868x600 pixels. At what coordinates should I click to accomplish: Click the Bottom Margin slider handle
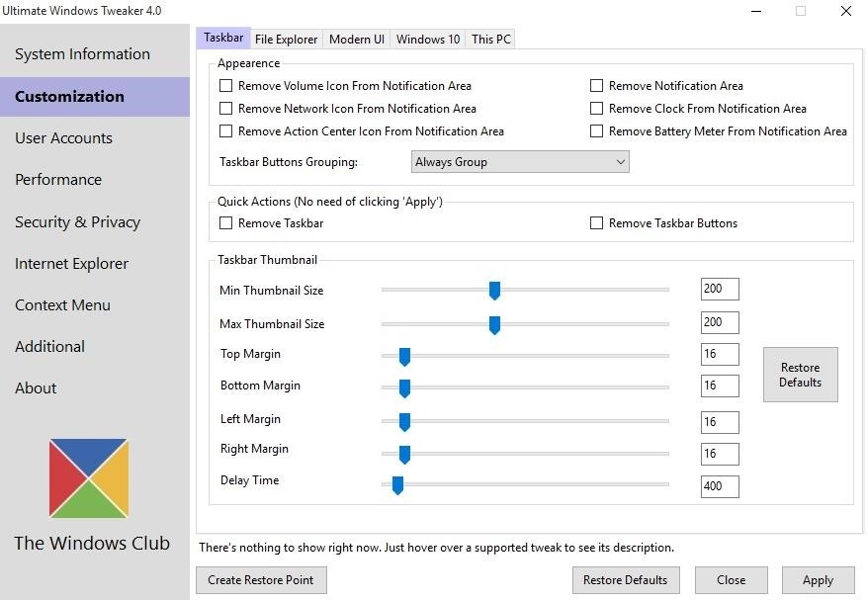(x=404, y=388)
